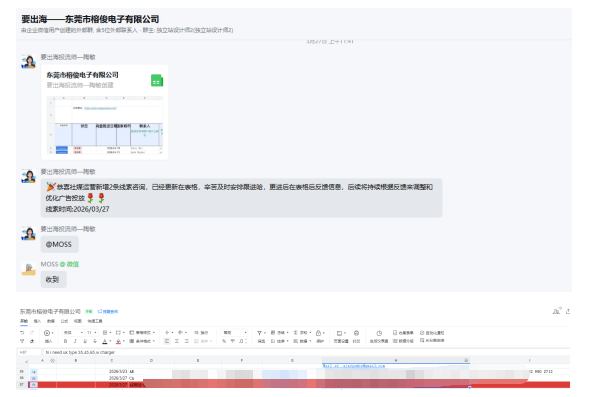The width and height of the screenshot is (589, 397).
Task: Toggle underline formatting
Action: click(x=85, y=341)
